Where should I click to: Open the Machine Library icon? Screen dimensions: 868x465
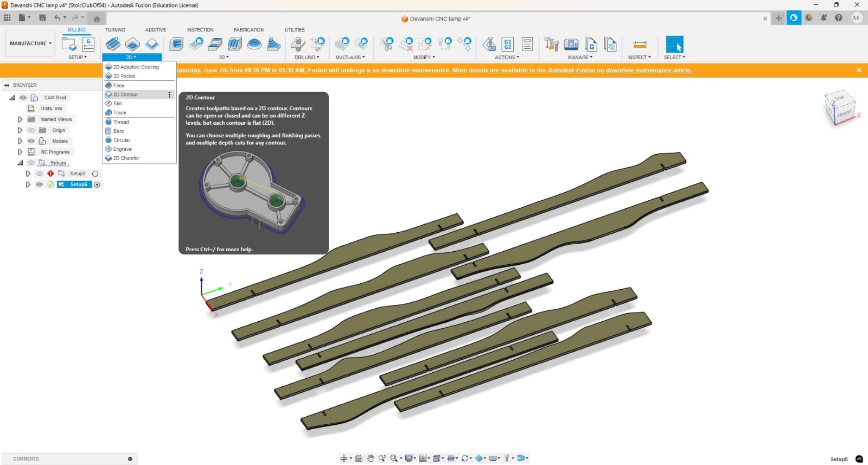click(x=571, y=44)
